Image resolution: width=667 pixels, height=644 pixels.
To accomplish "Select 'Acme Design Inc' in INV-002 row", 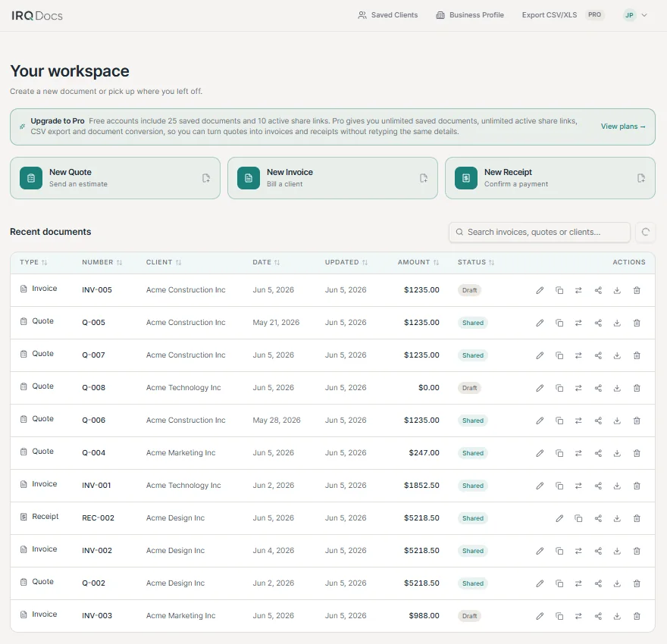I will (x=175, y=551).
